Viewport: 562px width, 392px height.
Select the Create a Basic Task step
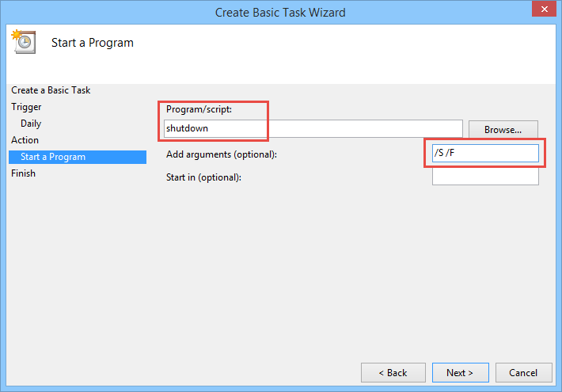coord(51,90)
